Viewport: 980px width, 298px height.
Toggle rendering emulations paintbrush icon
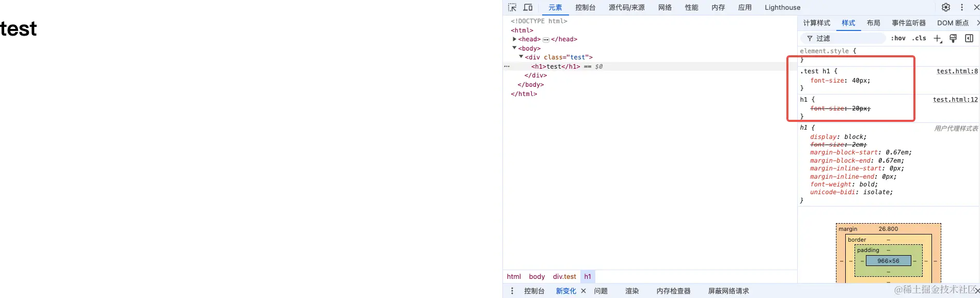pyautogui.click(x=953, y=38)
